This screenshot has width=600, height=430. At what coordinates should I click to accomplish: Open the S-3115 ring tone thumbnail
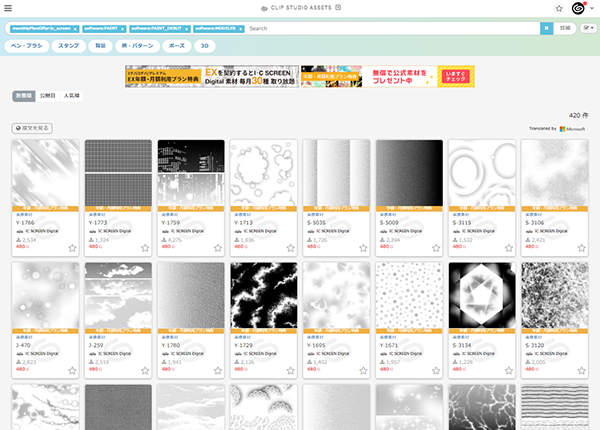(x=482, y=173)
